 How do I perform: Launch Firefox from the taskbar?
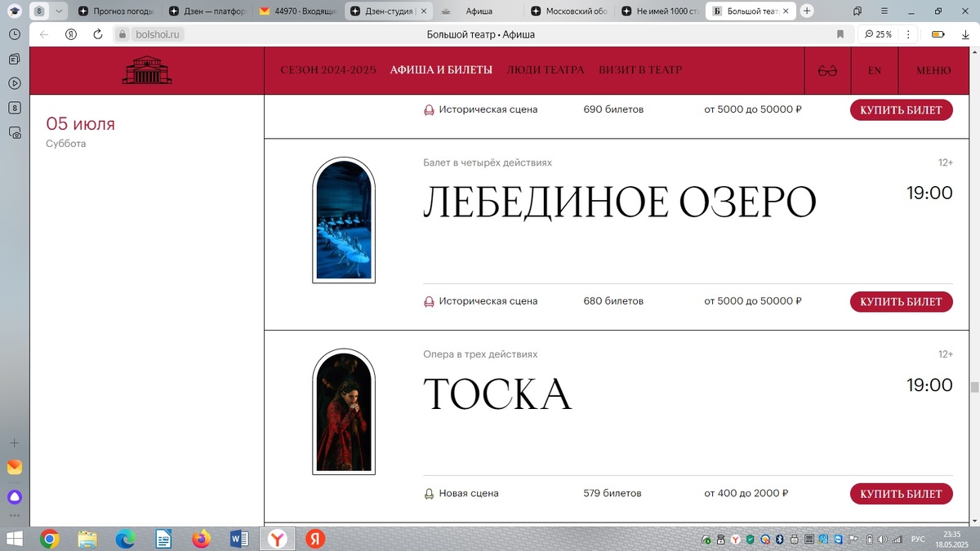coord(201,539)
